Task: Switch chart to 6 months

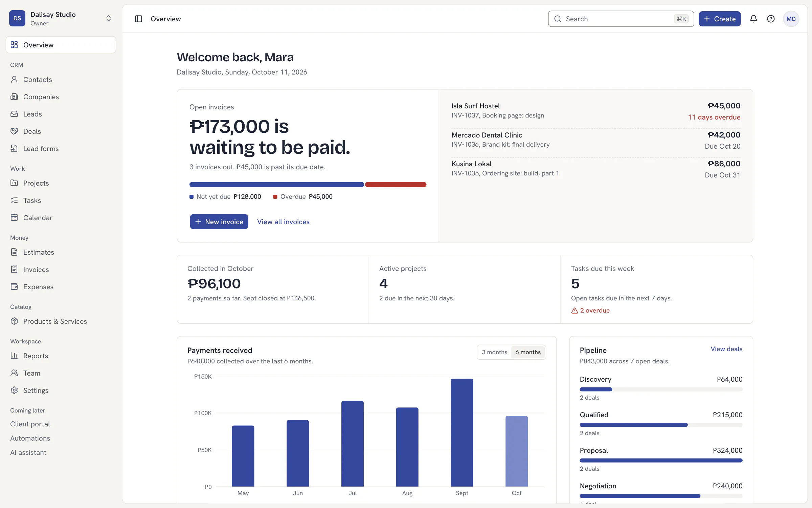Action: (x=528, y=352)
